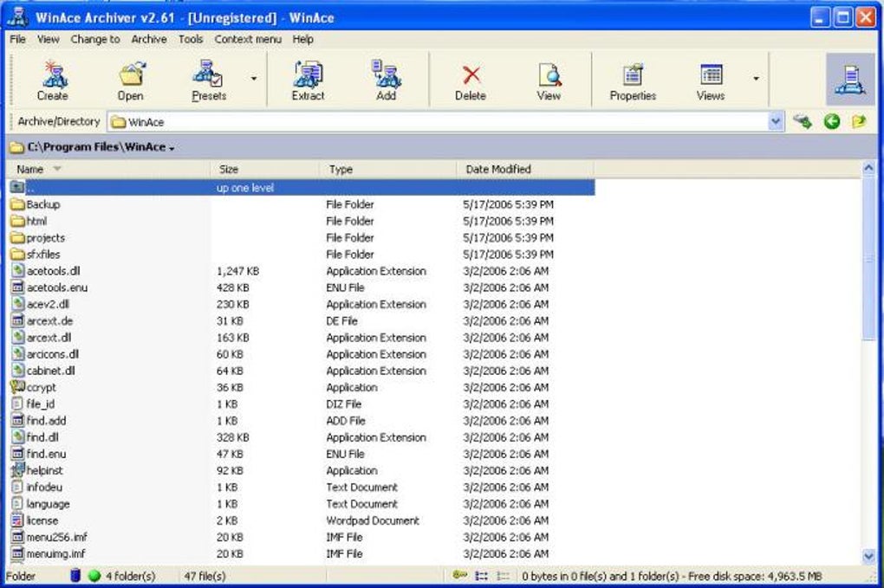Select the menu256.imf file
This screenshot has height=588, width=884.
coord(302,537)
